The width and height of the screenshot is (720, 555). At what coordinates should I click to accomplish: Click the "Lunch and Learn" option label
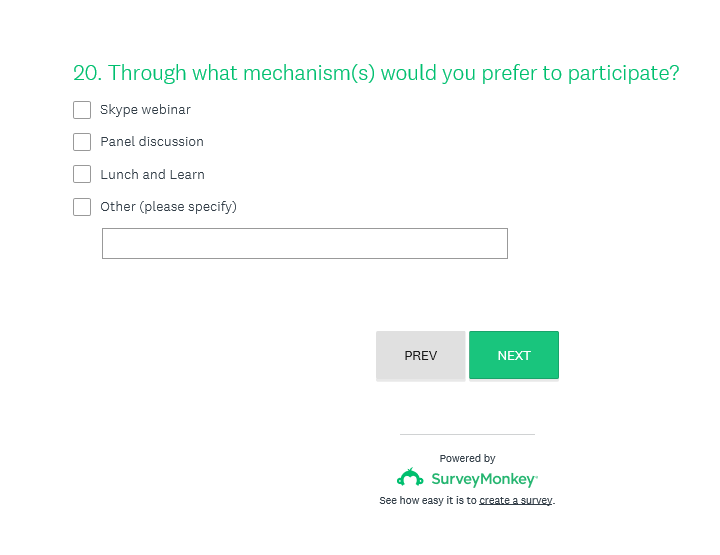pyautogui.click(x=152, y=174)
